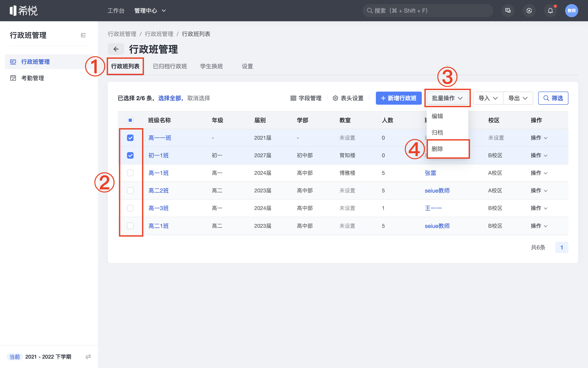Image resolution: width=588 pixels, height=368 pixels.
Task: Expand 操作 for 高二2班 row
Action: click(x=539, y=190)
